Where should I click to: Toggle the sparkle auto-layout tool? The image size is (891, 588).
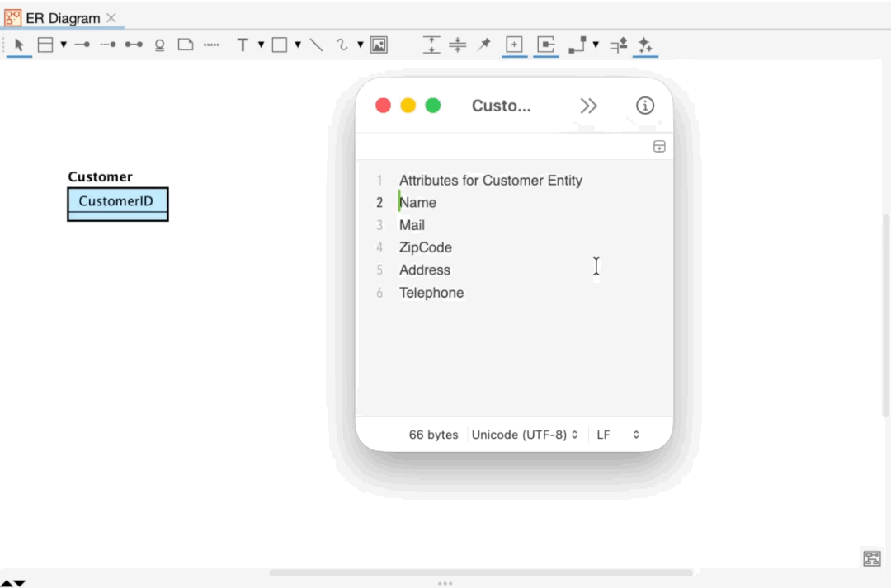click(x=645, y=45)
